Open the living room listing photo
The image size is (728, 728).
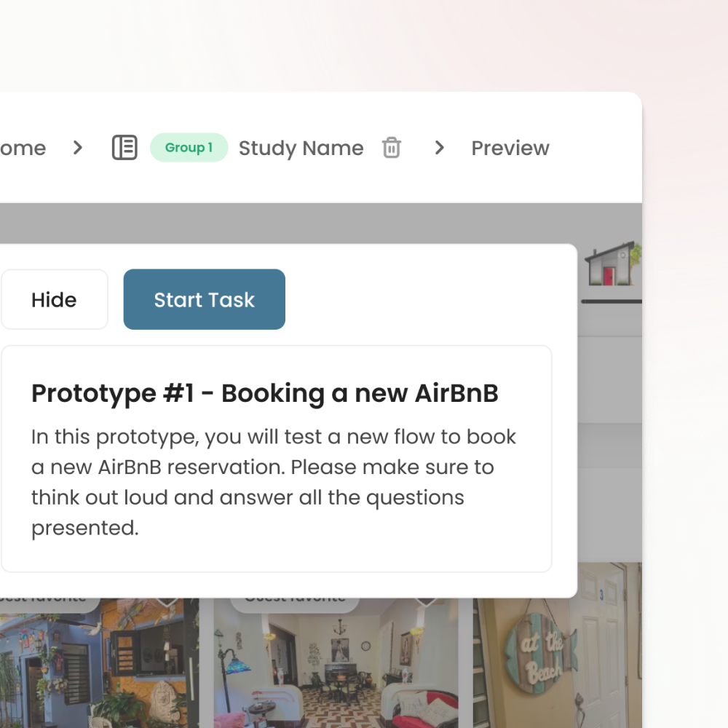(336, 663)
